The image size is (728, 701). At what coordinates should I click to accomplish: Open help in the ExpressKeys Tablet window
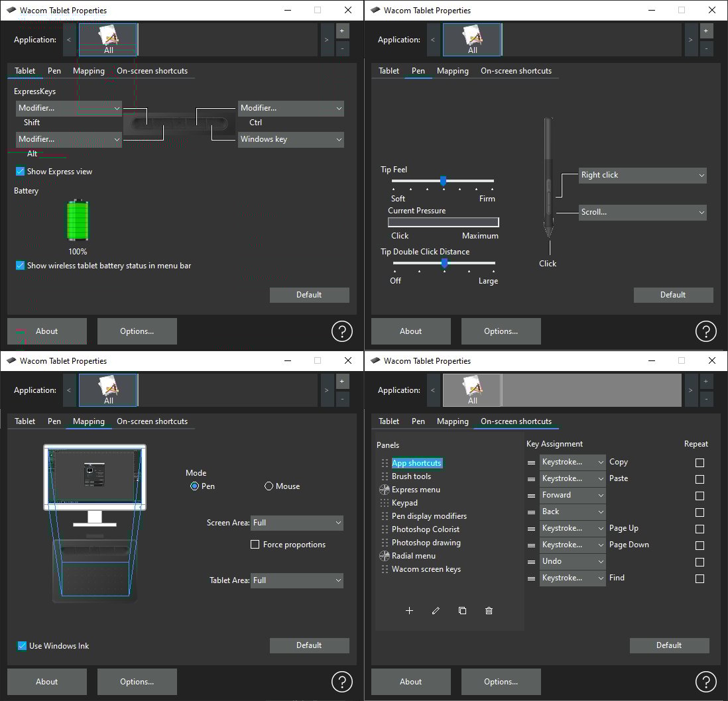coord(341,331)
